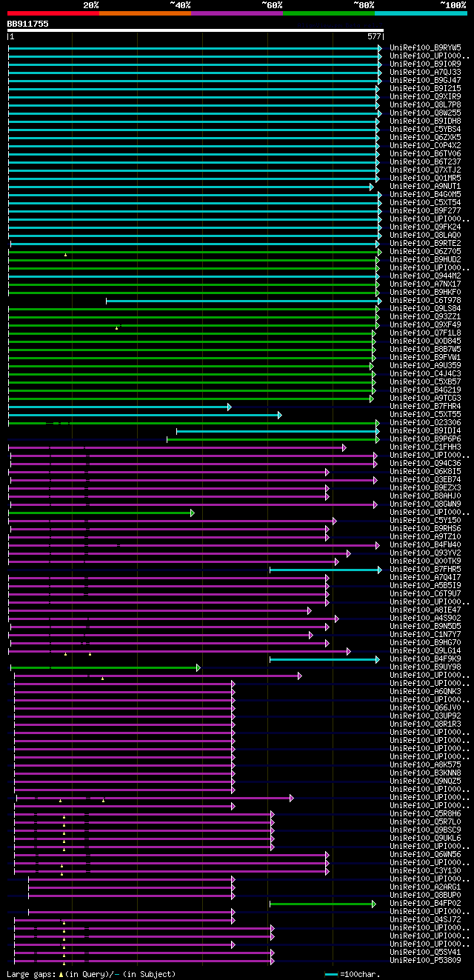Open hit UniRef100_Q9XF49

[x=425, y=324]
